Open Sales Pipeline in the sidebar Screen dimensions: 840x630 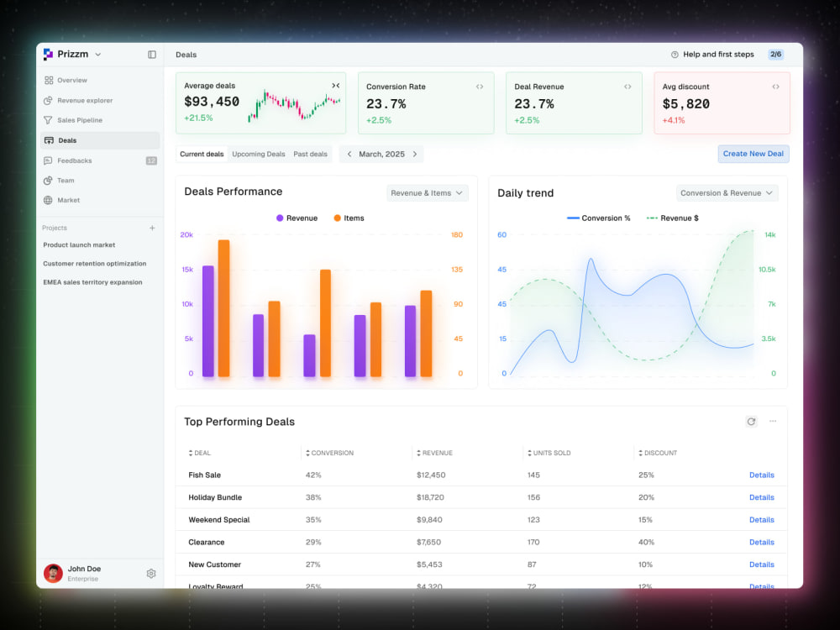click(x=100, y=120)
